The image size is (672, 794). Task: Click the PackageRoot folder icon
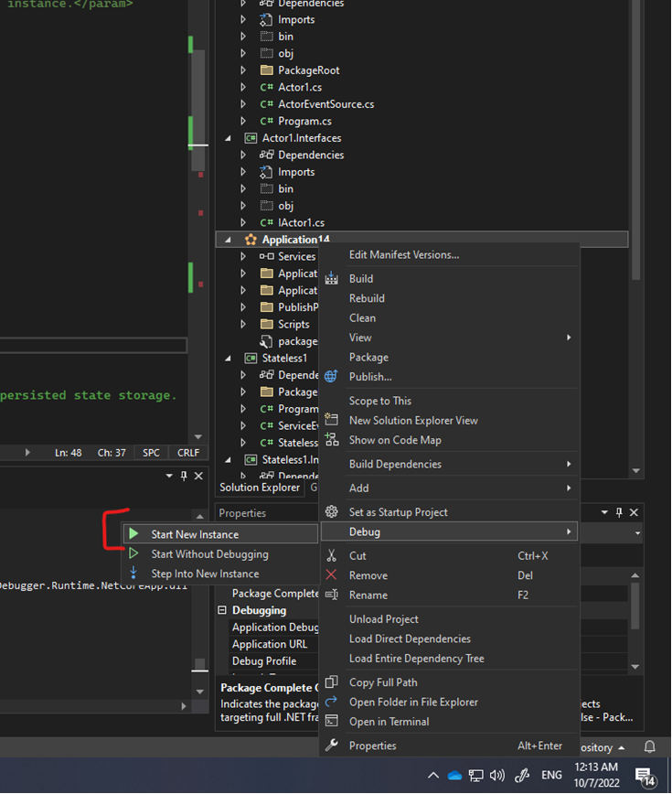[x=267, y=70]
